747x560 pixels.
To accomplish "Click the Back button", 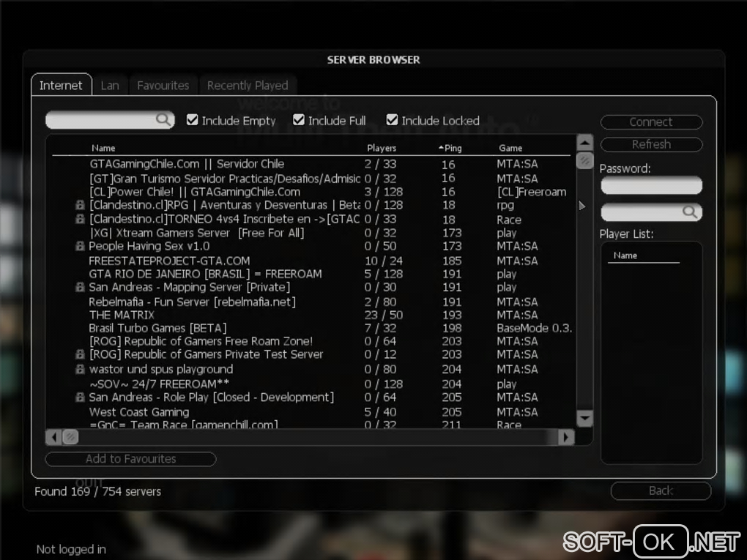I will 661,490.
